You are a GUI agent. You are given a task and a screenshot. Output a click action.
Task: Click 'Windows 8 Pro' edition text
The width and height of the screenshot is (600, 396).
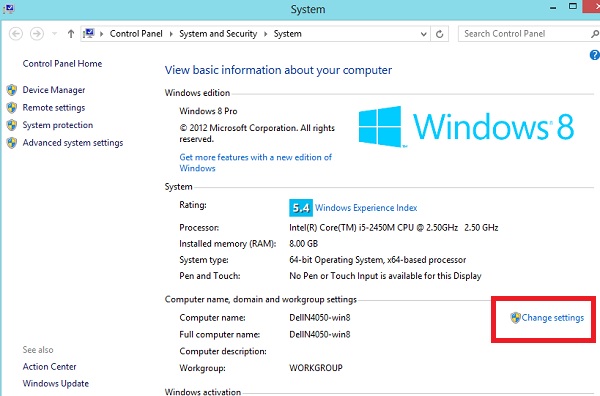point(208,111)
